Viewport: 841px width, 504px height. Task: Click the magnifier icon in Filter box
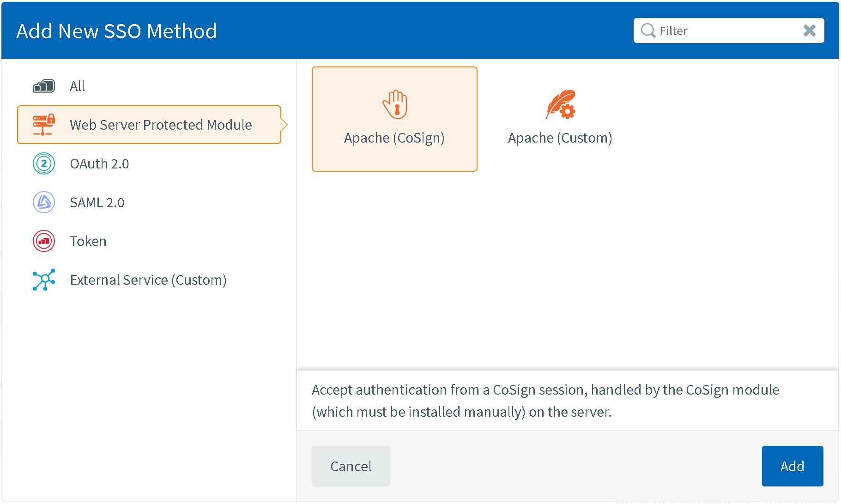(x=648, y=30)
